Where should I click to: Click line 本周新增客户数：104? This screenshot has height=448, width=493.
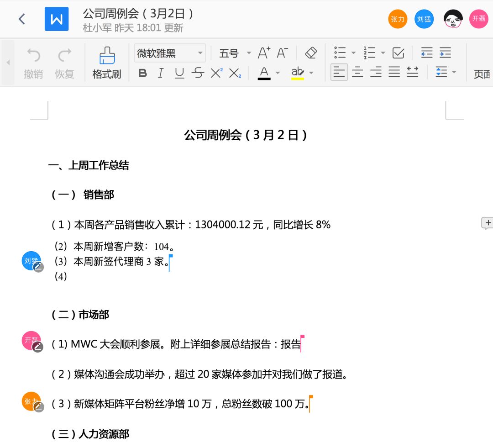[114, 246]
